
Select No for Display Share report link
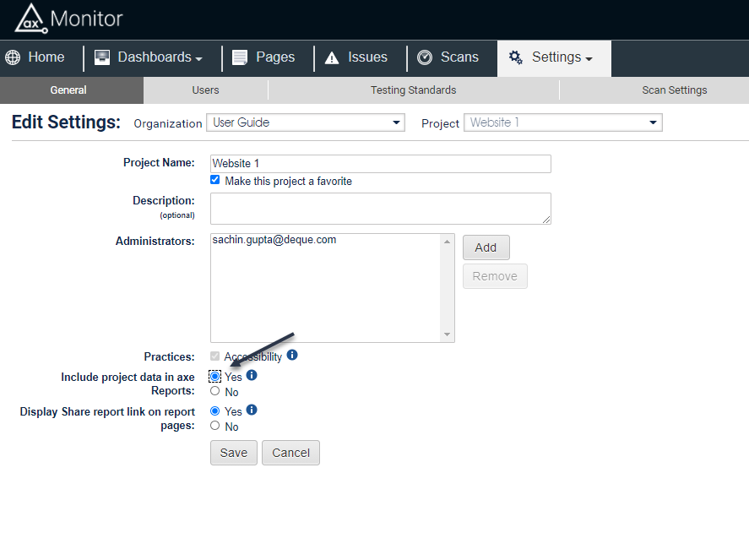(x=215, y=426)
